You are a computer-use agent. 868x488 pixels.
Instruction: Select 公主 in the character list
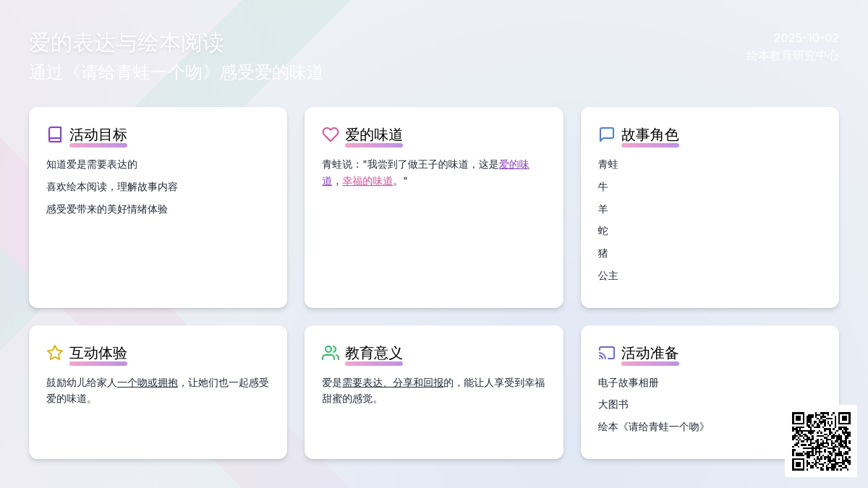pos(608,275)
